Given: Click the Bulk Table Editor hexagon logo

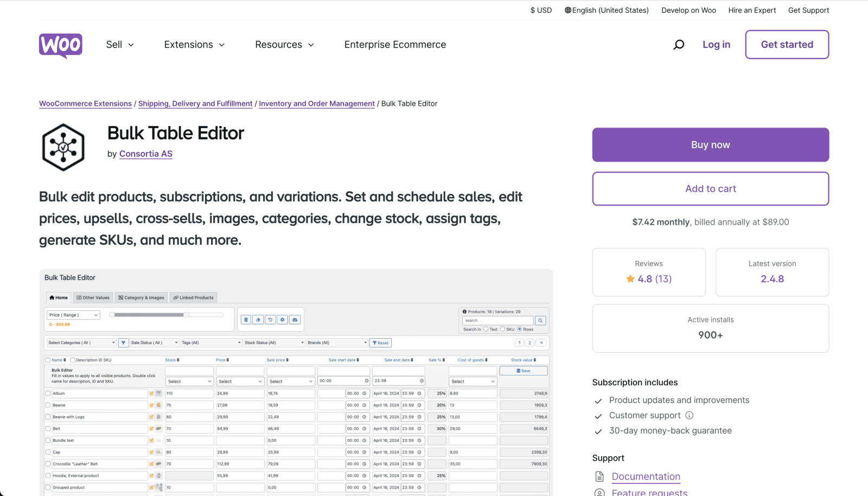Looking at the screenshot, I should [x=63, y=147].
